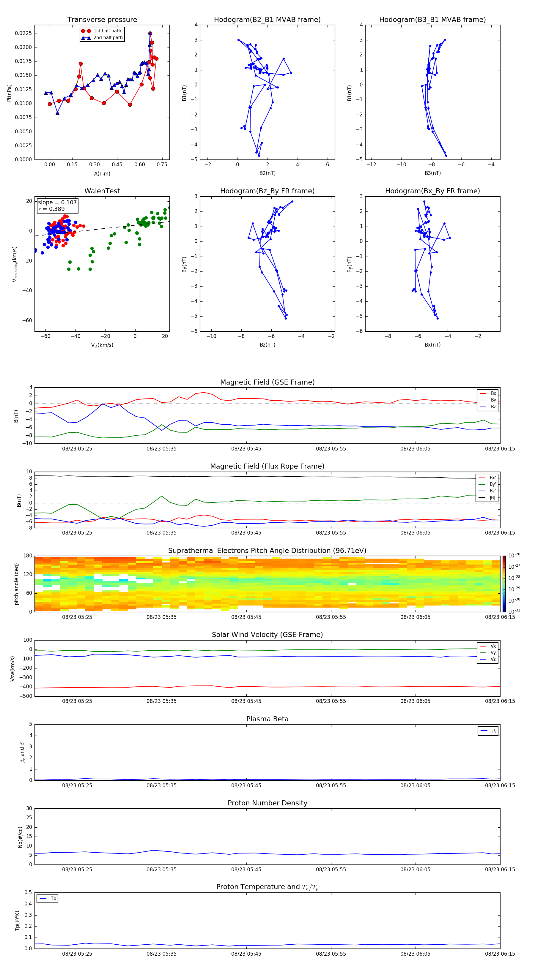Screen dimensions: 535x980
Task: Click the beta_p legend in the Plasma Beta plot
Action: point(488,731)
